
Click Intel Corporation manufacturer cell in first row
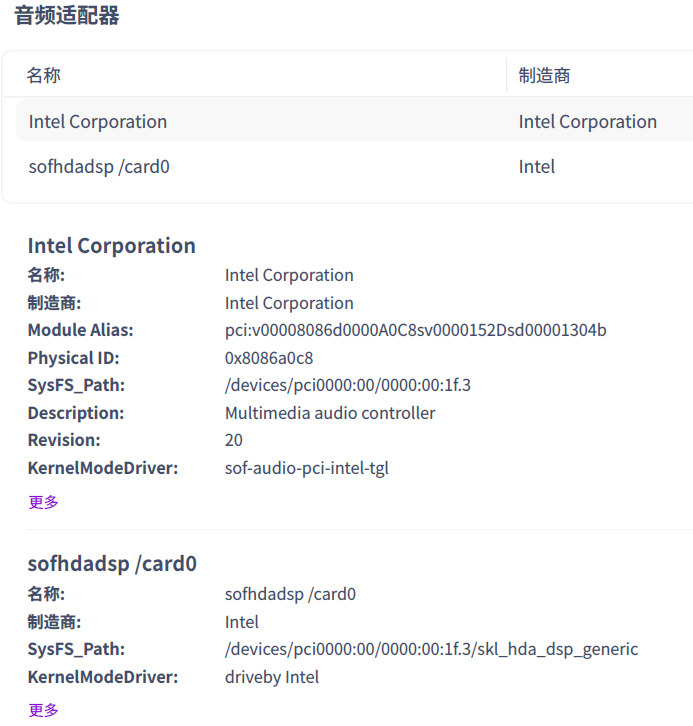(x=587, y=122)
